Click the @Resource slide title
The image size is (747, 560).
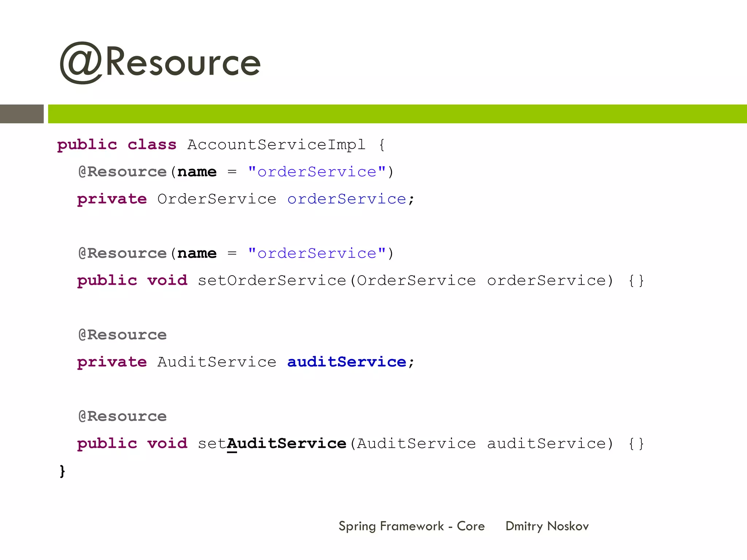[160, 63]
